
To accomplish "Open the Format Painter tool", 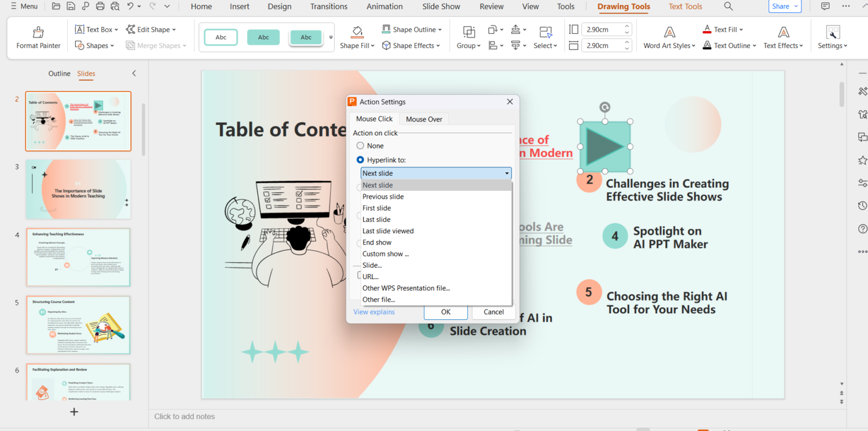I will pos(37,37).
